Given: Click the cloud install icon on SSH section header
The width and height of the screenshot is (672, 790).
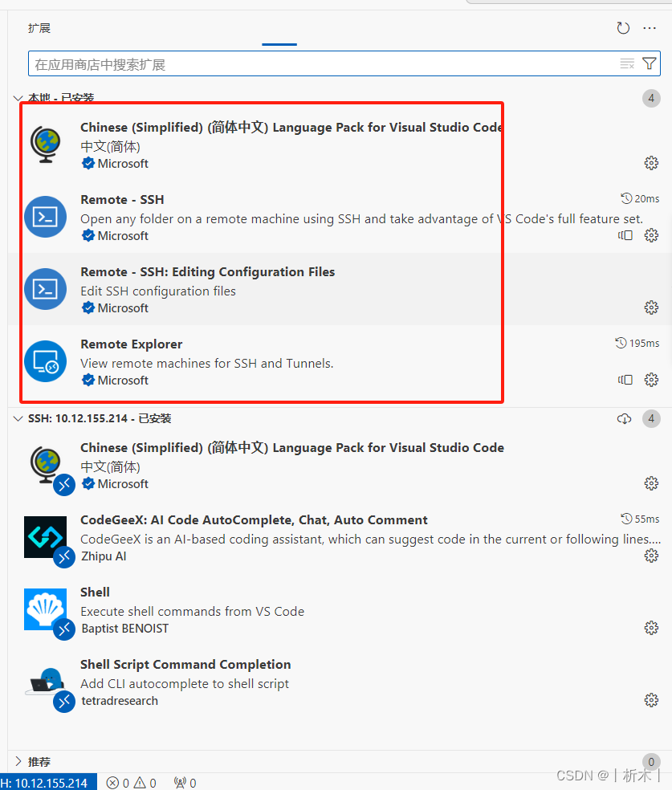Looking at the screenshot, I should (x=625, y=418).
